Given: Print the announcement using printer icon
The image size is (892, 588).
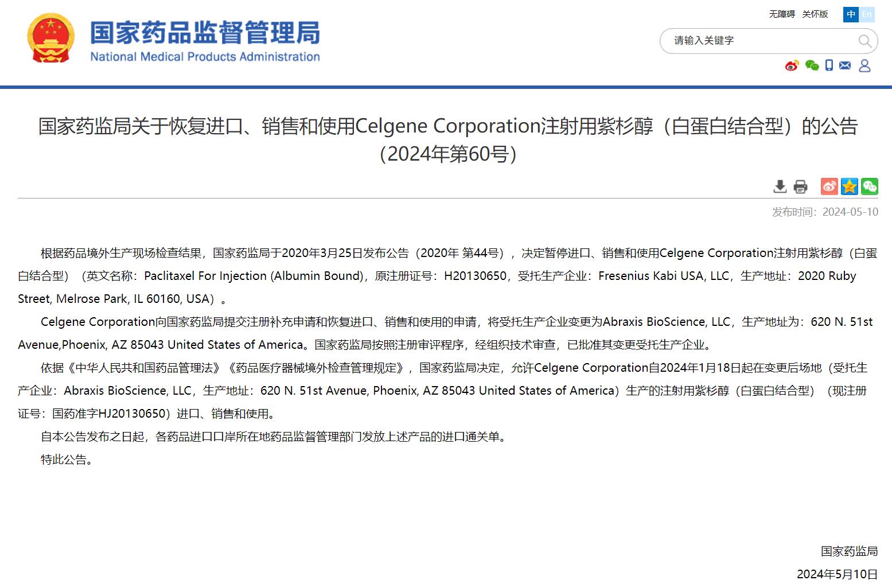Looking at the screenshot, I should [800, 186].
